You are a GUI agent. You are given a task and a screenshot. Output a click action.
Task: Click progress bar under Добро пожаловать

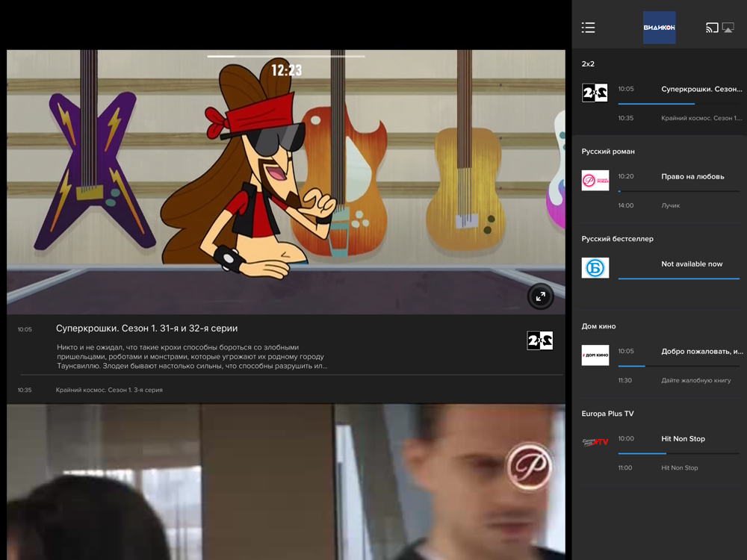(x=678, y=366)
